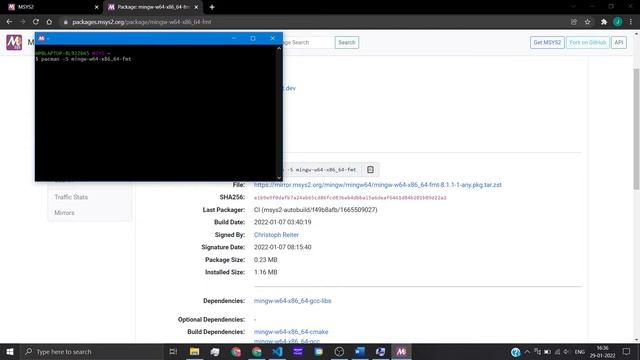Close the Package mingw-w64-x86_64-fmt tab
The width and height of the screenshot is (640, 360).
pyautogui.click(x=196, y=7)
